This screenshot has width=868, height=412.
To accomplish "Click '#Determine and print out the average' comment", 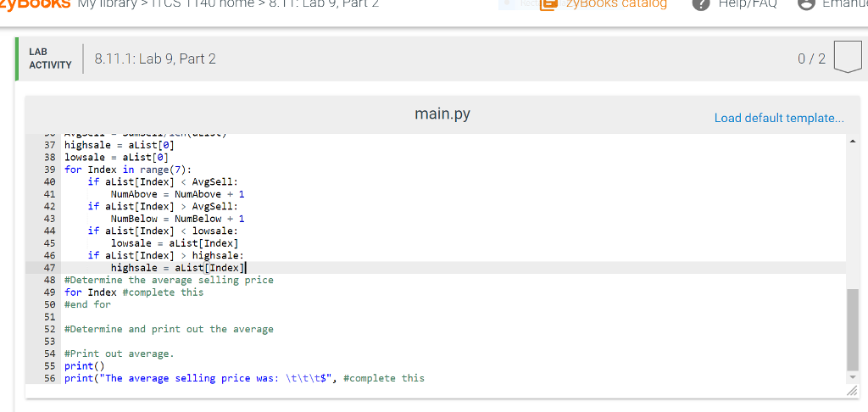I will 169,330.
